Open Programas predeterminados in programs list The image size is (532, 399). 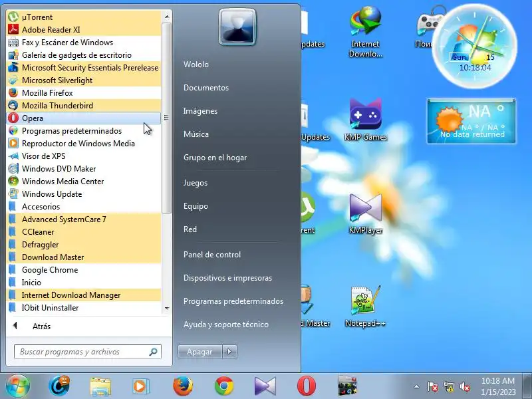[84, 130]
